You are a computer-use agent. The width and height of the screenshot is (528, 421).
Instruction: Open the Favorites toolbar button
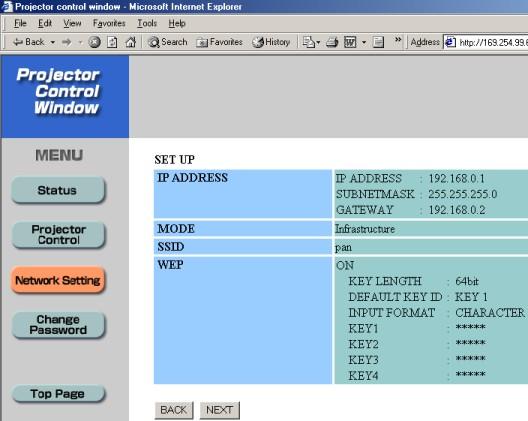(x=219, y=42)
